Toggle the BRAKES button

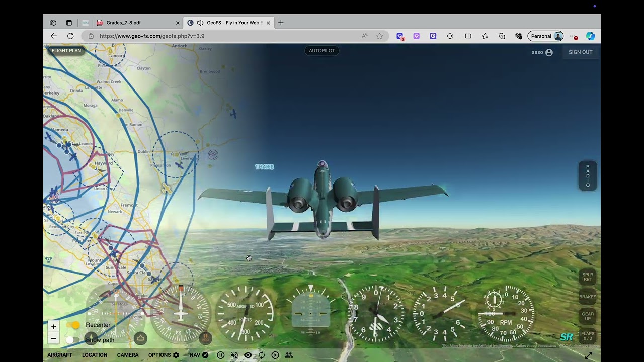588,297
